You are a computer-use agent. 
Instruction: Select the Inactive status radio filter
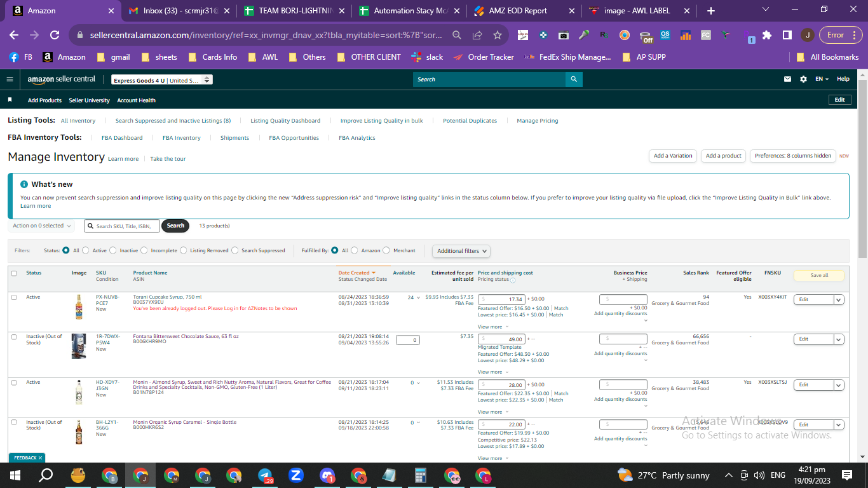point(113,250)
